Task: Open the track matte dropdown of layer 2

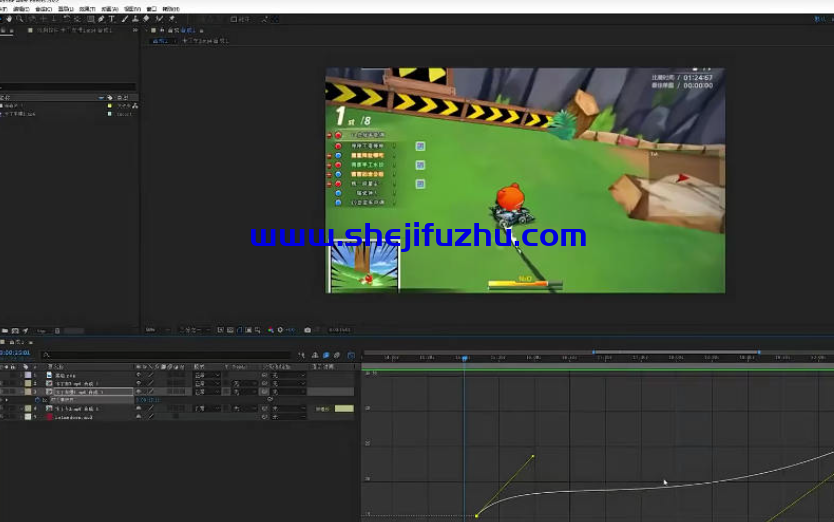Action: 244,384
